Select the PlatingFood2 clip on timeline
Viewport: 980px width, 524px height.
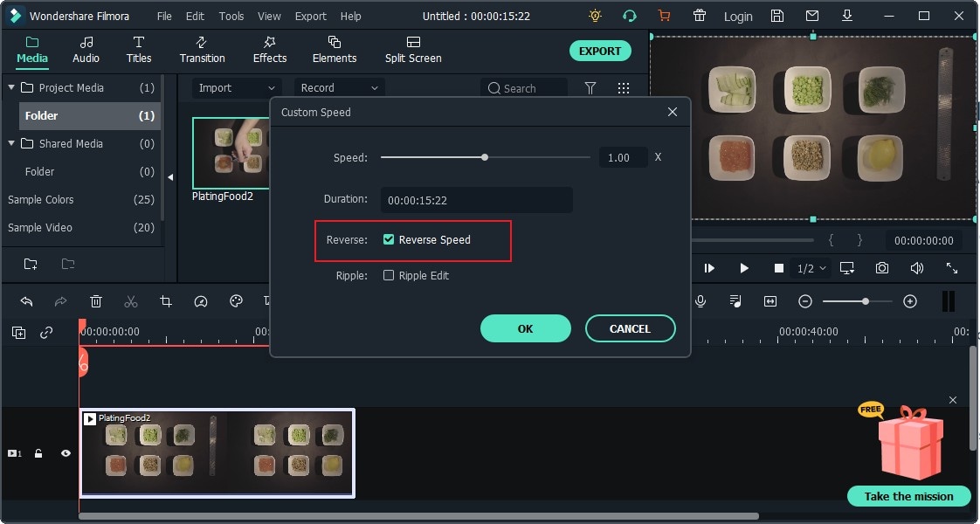[x=217, y=453]
